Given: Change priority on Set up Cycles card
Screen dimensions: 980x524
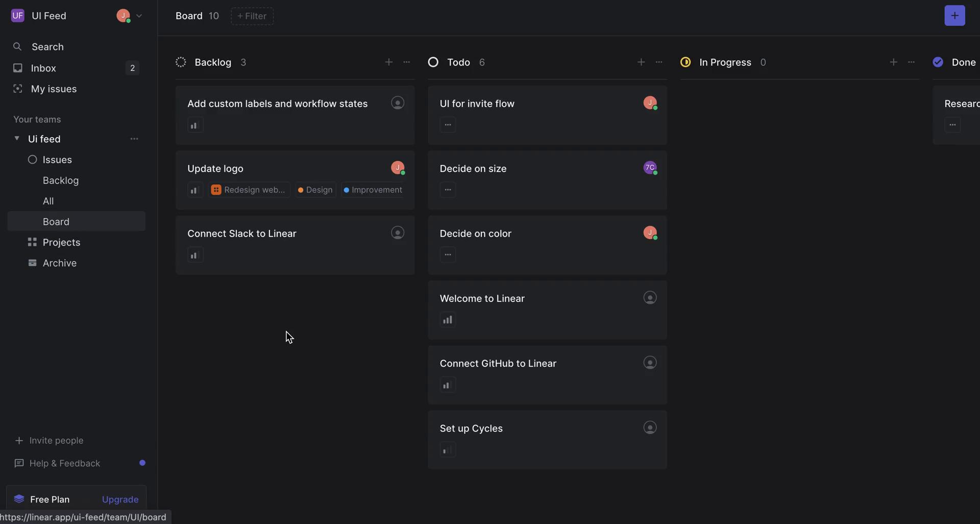Looking at the screenshot, I should point(448,449).
